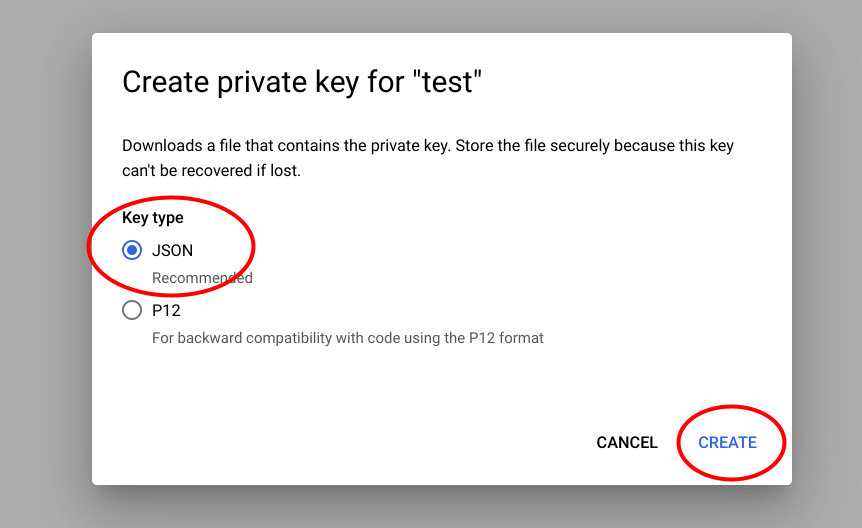Click the empty circle beside P12
862x528 pixels.
(132, 311)
